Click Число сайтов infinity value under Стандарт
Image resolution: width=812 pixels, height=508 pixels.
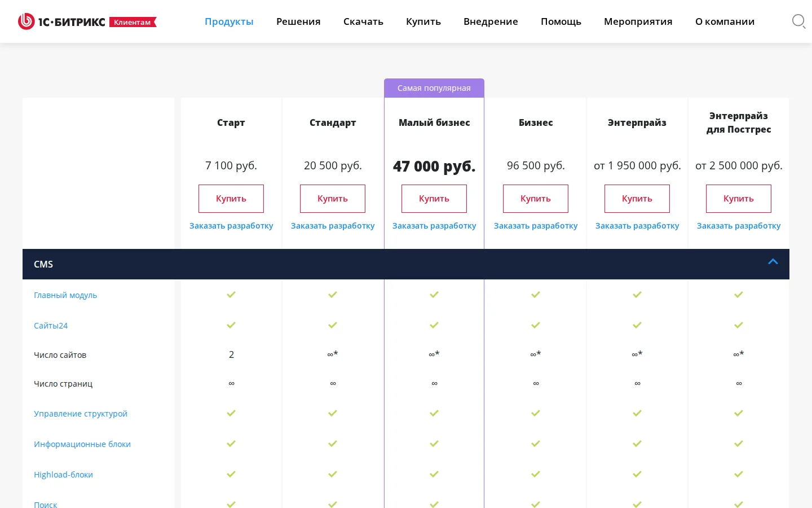click(x=333, y=354)
